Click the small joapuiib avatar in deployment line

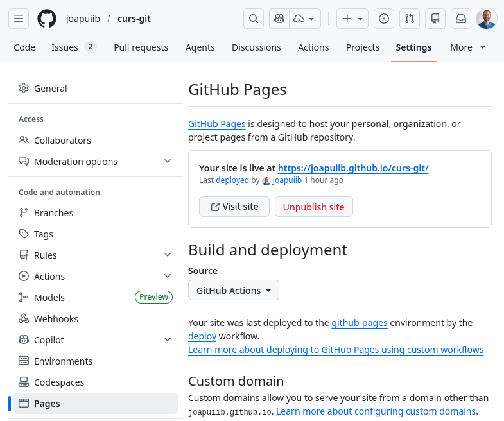coord(266,180)
